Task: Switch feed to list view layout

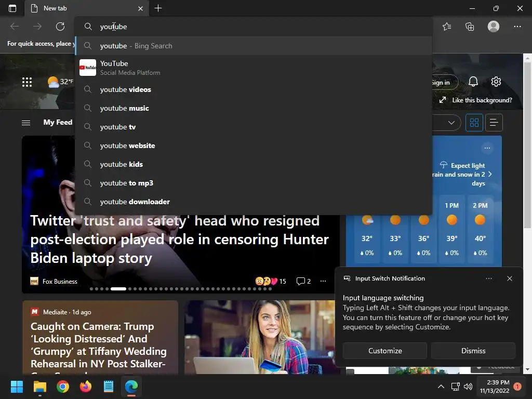Action: (494, 123)
